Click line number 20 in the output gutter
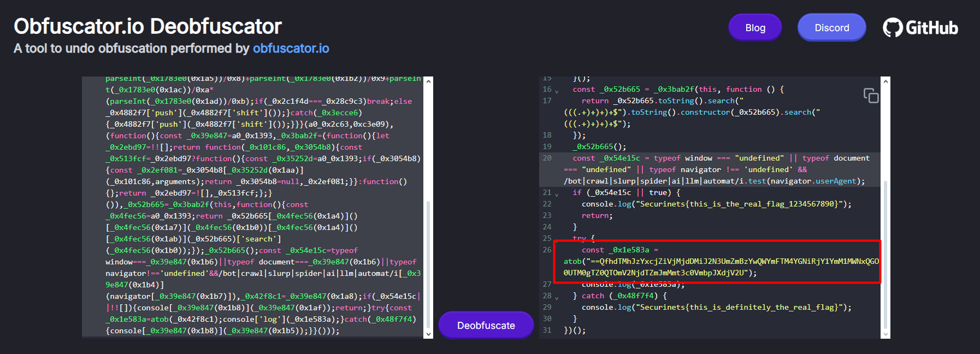 click(547, 158)
